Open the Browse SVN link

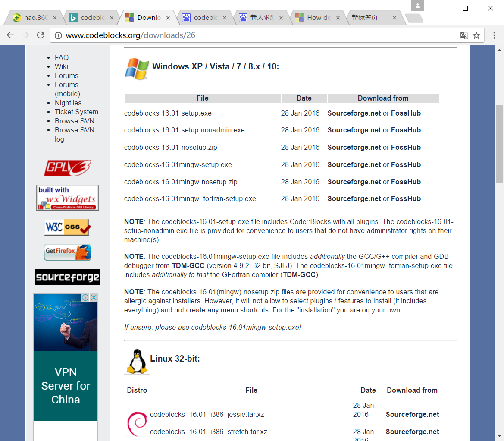75,121
